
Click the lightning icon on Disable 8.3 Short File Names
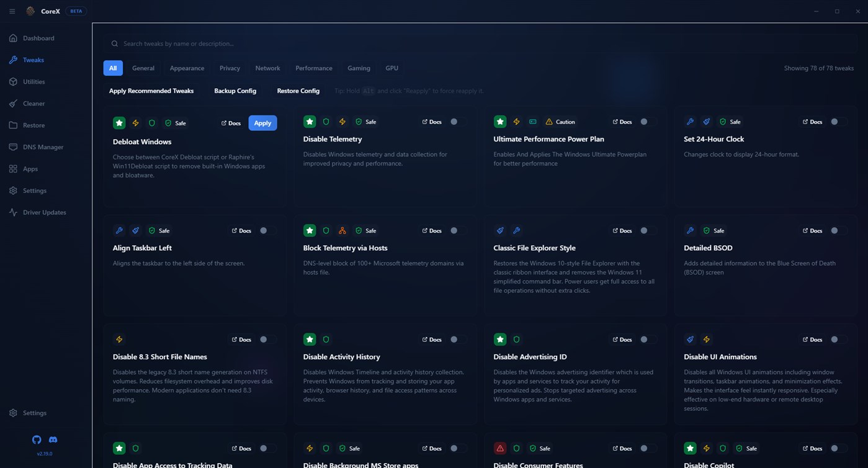coord(119,340)
